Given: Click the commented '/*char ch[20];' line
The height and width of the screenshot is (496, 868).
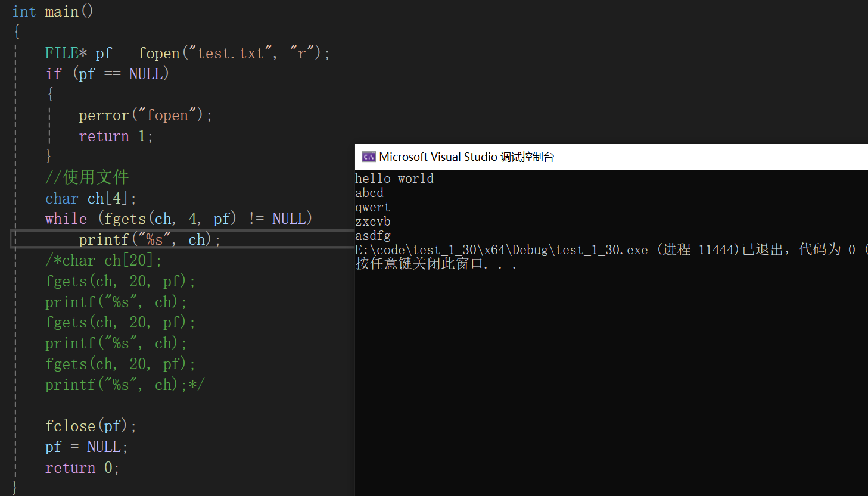Looking at the screenshot, I should 103,261.
